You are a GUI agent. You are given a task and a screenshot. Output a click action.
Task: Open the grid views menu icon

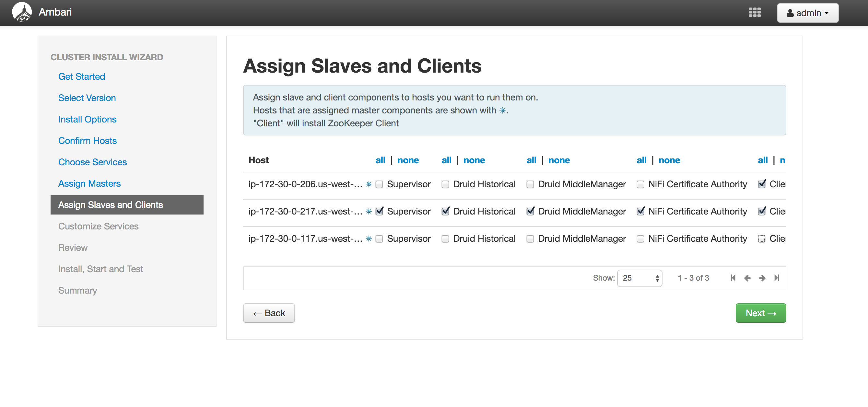pyautogui.click(x=755, y=12)
